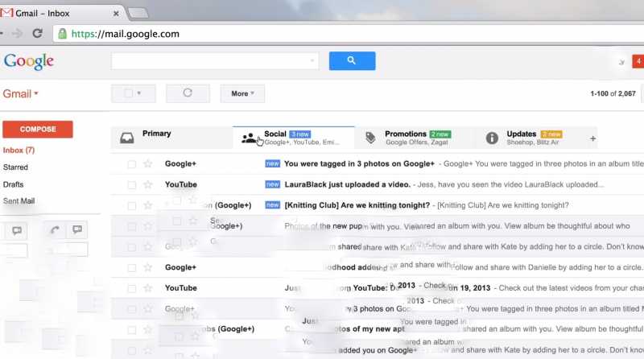Viewport: 644px width, 359px height.
Task: Select checkbox for LauraBlack video email
Action: click(x=131, y=185)
